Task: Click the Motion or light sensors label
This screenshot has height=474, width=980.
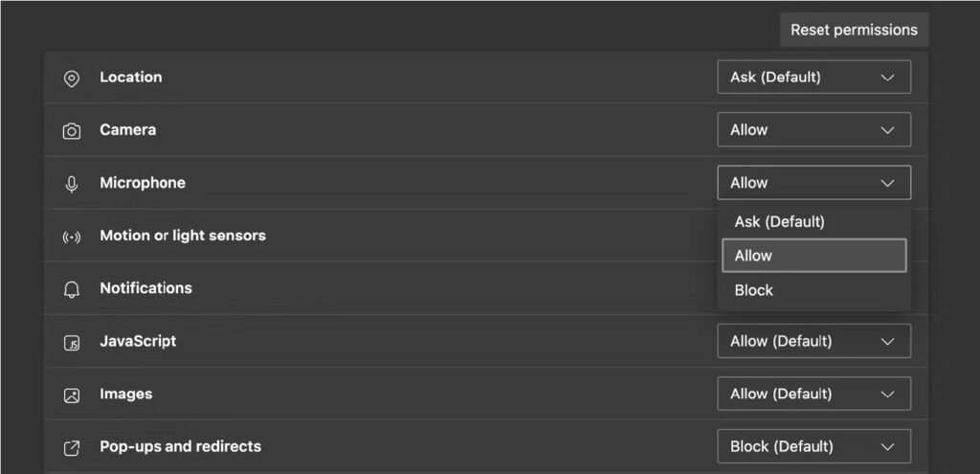Action: click(183, 236)
